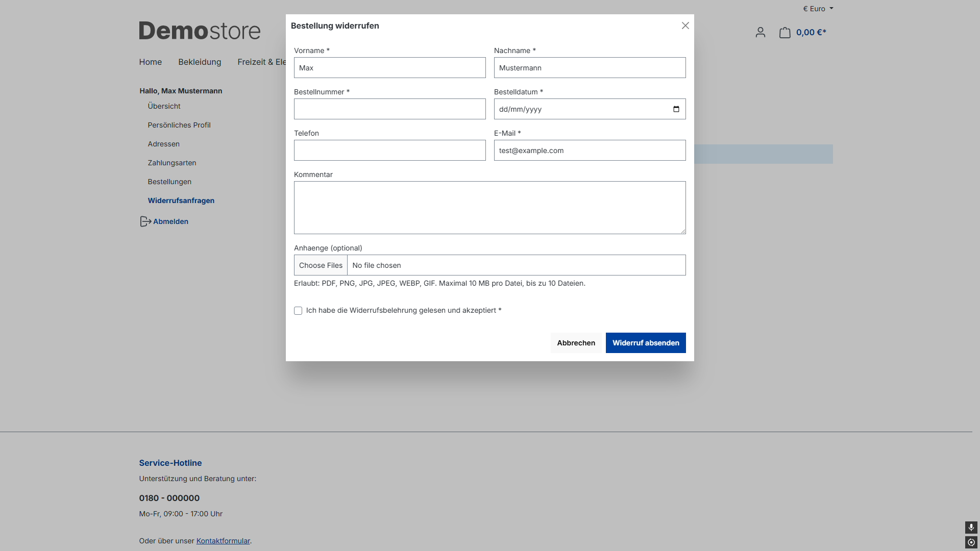The width and height of the screenshot is (980, 551).
Task: Accept the Widerrufsbelehrung checkbox
Action: tap(298, 311)
